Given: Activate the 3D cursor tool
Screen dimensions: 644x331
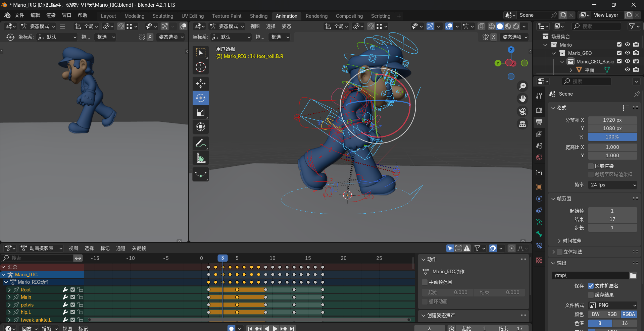Looking at the screenshot, I should [201, 67].
